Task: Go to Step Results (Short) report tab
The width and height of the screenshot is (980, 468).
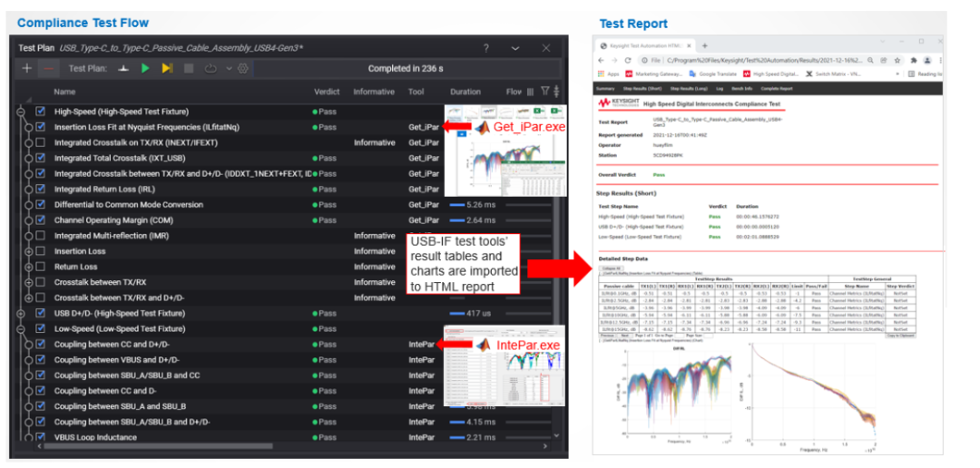Action: click(642, 89)
